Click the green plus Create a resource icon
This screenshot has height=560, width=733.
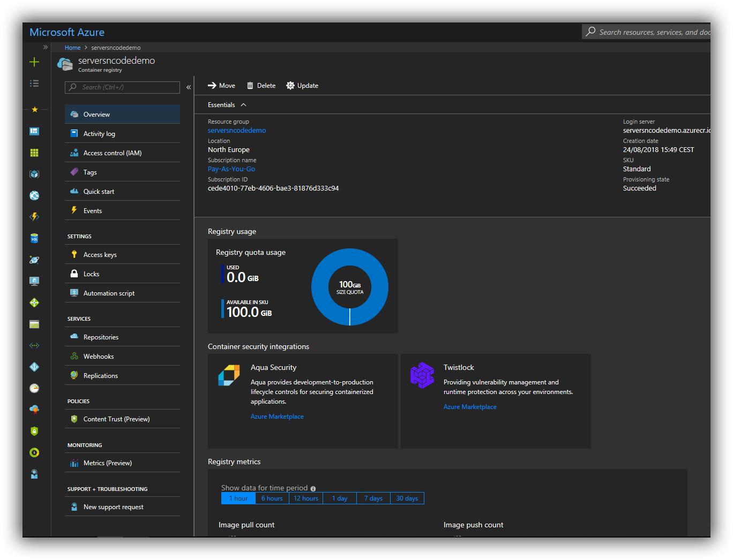click(34, 62)
